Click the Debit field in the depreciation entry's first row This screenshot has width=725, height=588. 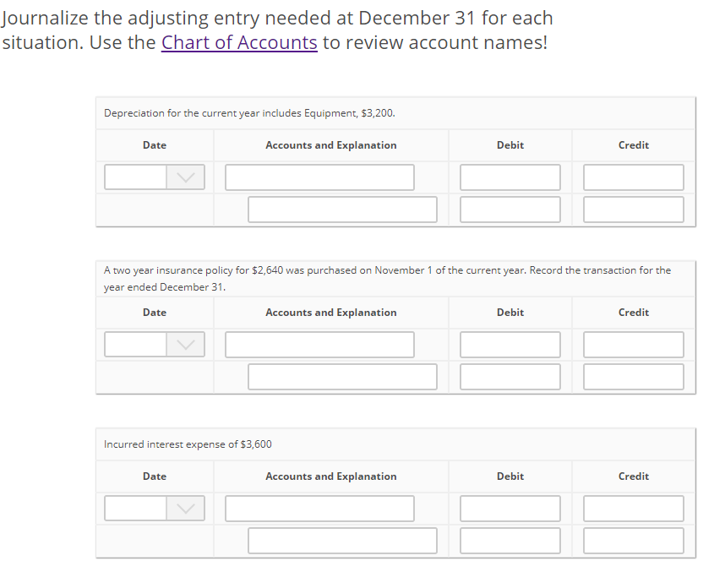[510, 177]
